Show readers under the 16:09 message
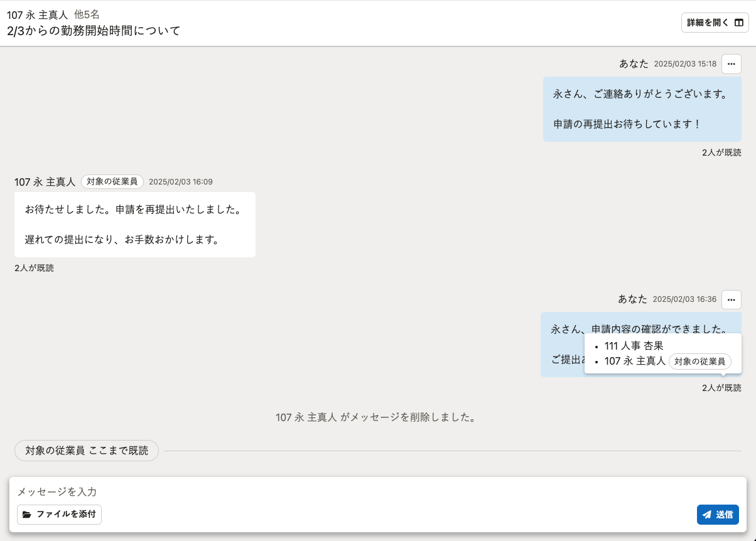The width and height of the screenshot is (756, 541). point(34,268)
